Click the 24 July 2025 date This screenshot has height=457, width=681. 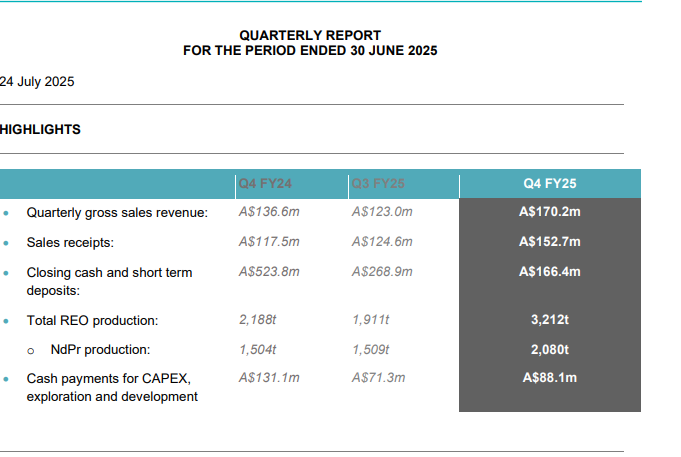[37, 82]
